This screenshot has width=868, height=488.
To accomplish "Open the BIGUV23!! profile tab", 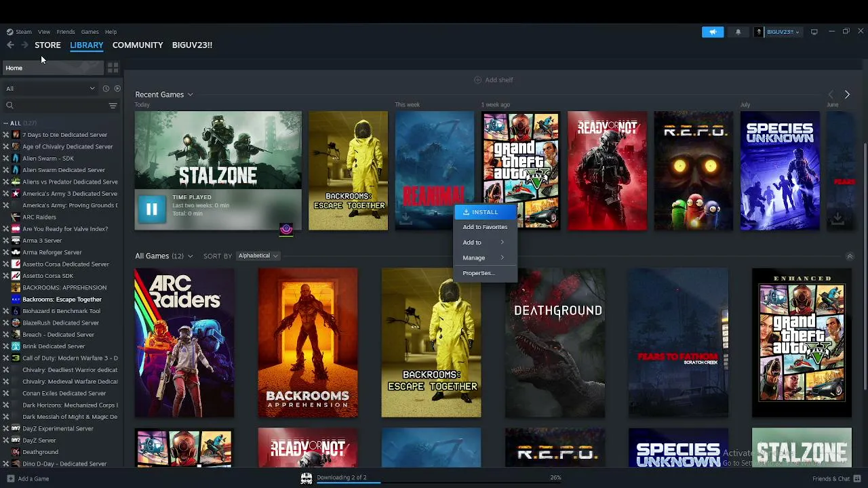I will pos(192,45).
